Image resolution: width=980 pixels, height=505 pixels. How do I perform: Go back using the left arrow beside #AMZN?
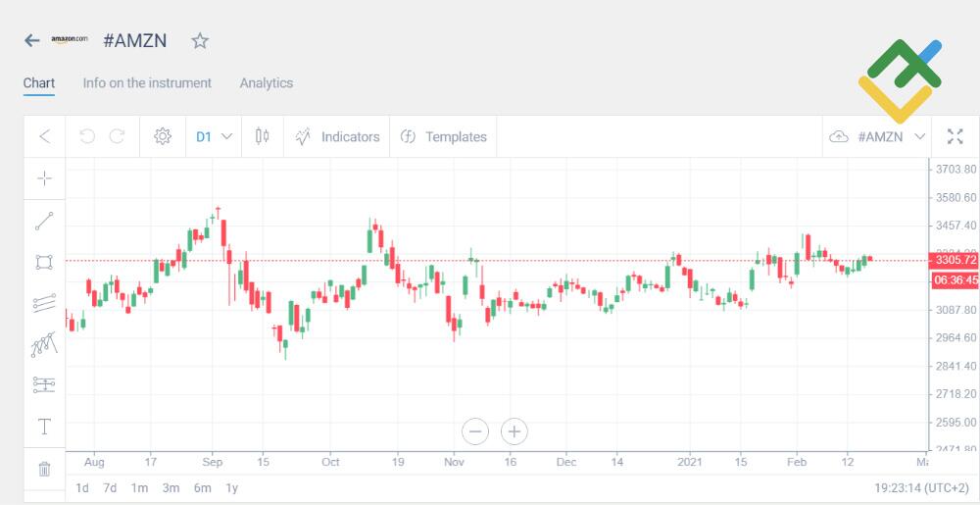tap(32, 40)
